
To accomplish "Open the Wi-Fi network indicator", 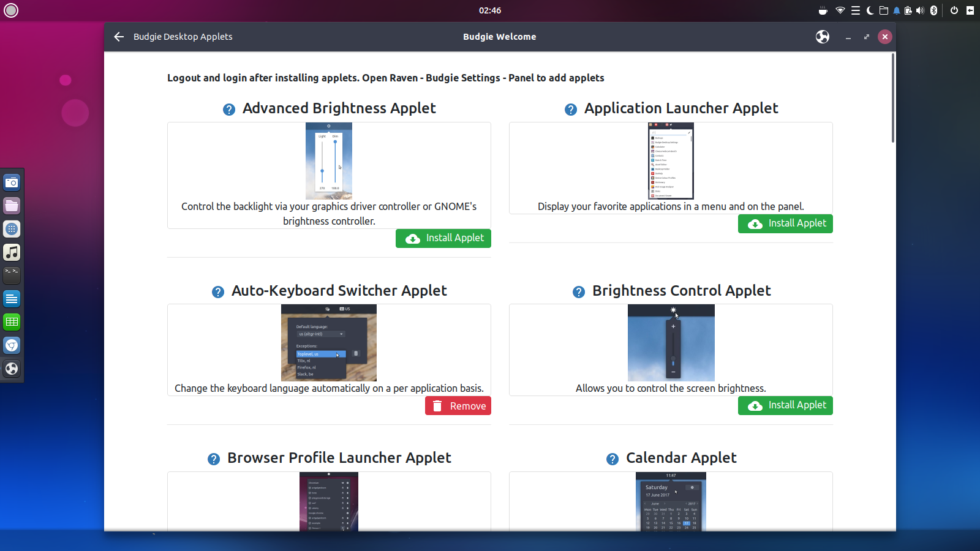I will [x=840, y=10].
